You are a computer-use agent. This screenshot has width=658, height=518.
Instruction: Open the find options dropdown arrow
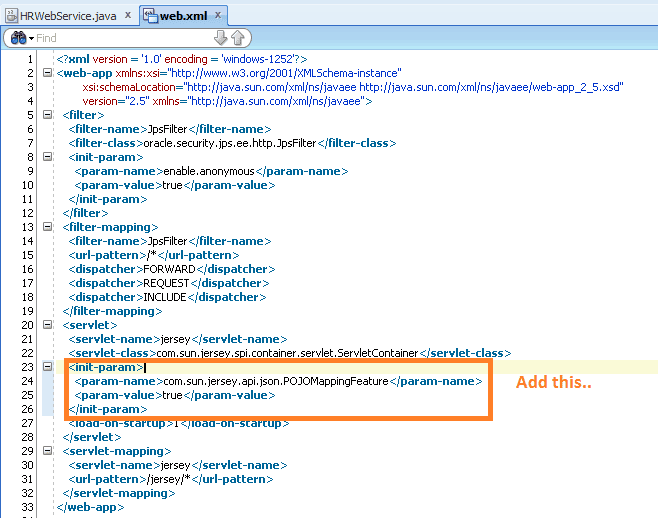tap(31, 39)
